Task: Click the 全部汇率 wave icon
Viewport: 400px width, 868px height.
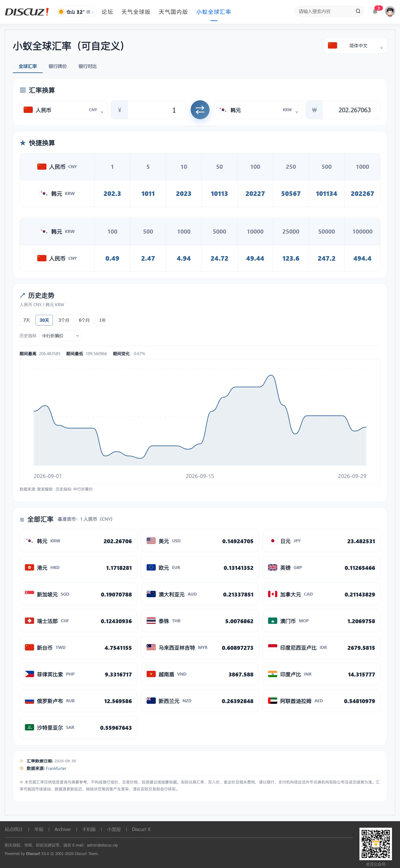Action: click(22, 520)
